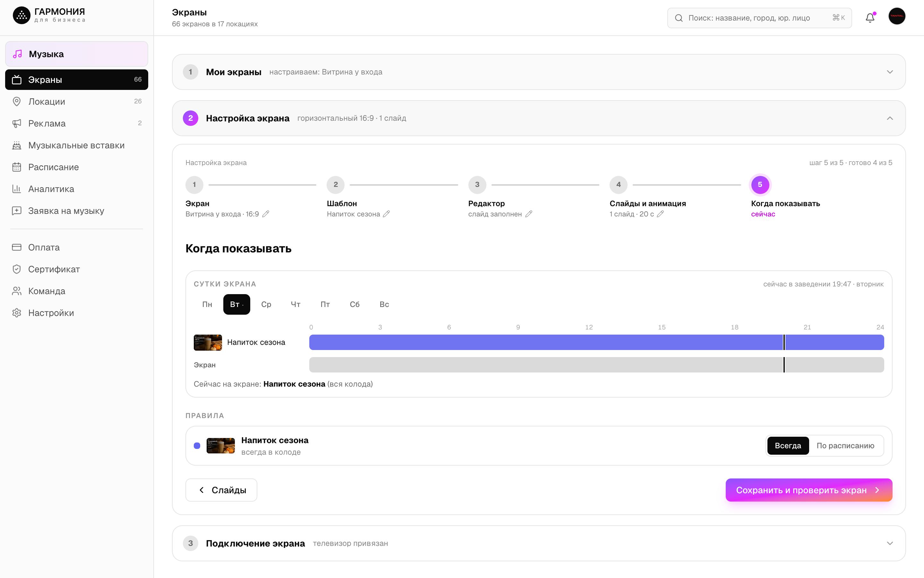The width and height of the screenshot is (924, 578).
Task: Focus the search field Поиск
Action: click(x=759, y=18)
